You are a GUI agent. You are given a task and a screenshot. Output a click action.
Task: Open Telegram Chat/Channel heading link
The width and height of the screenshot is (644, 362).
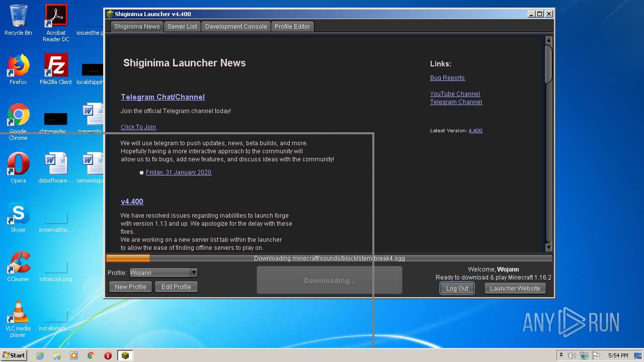163,97
